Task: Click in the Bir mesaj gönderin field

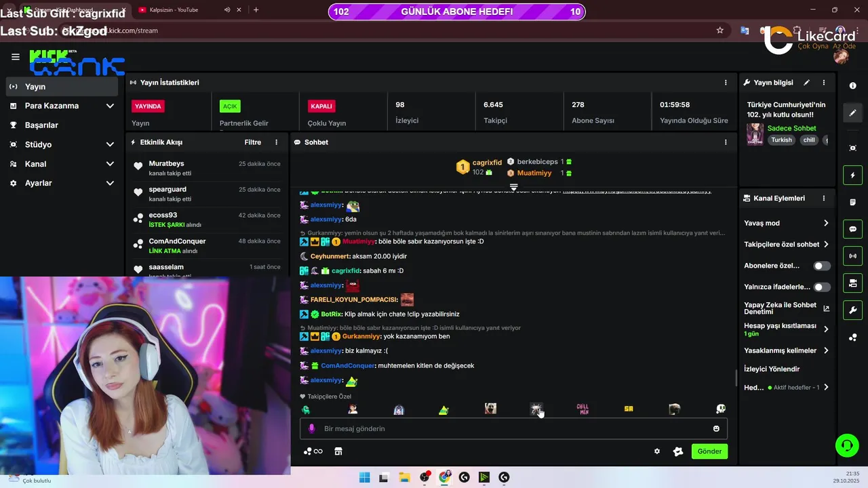Action: 513,428
